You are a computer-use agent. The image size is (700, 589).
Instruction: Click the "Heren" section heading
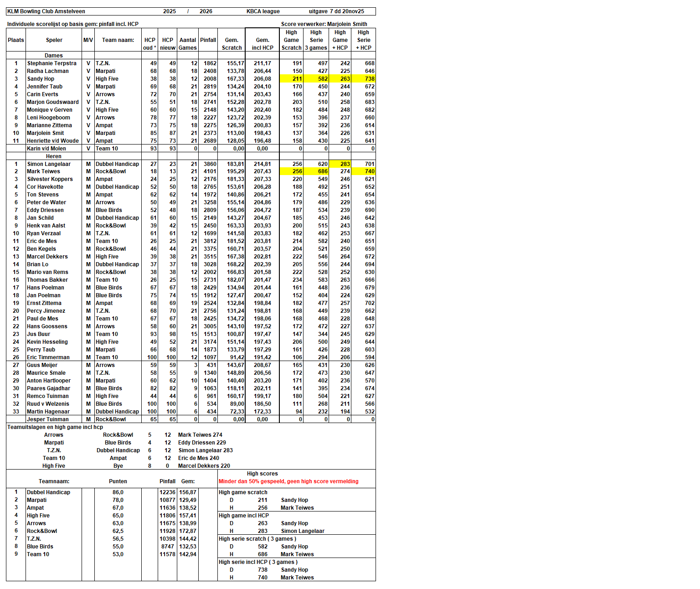point(54,156)
